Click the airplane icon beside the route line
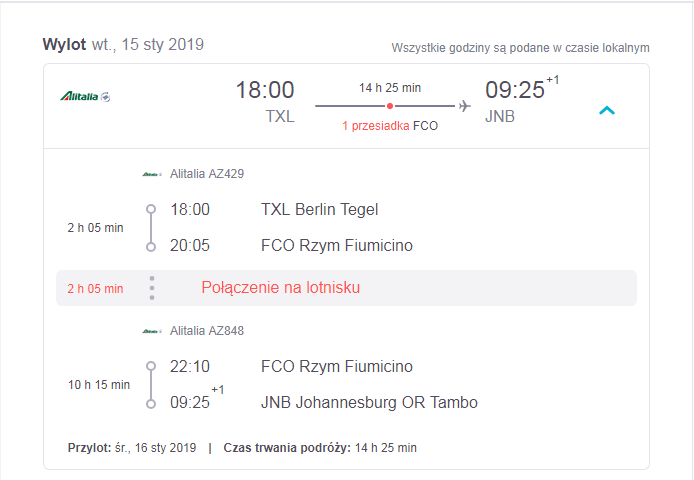The image size is (694, 480). pos(464,106)
